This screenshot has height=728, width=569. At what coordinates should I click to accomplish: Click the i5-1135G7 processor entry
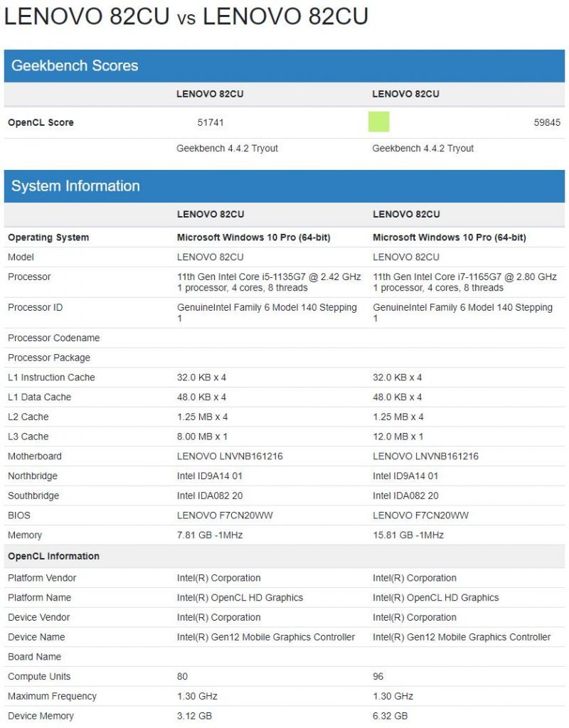click(269, 282)
